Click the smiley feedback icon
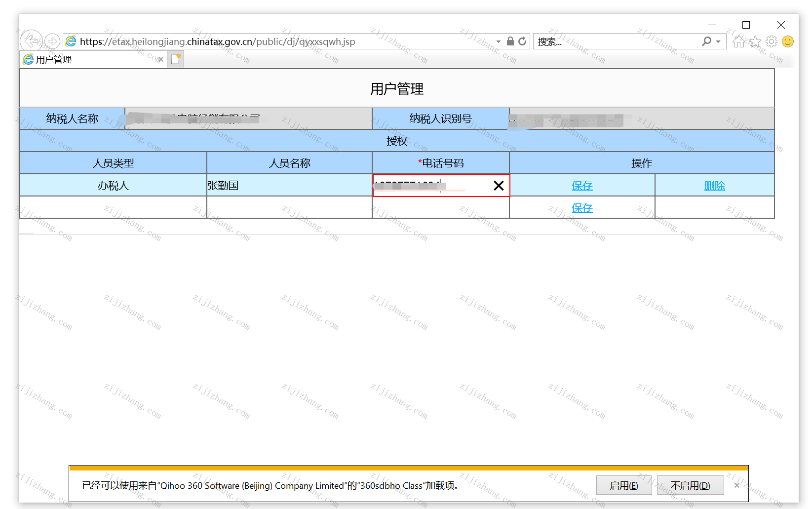The height and width of the screenshot is (509, 812). 788,41
